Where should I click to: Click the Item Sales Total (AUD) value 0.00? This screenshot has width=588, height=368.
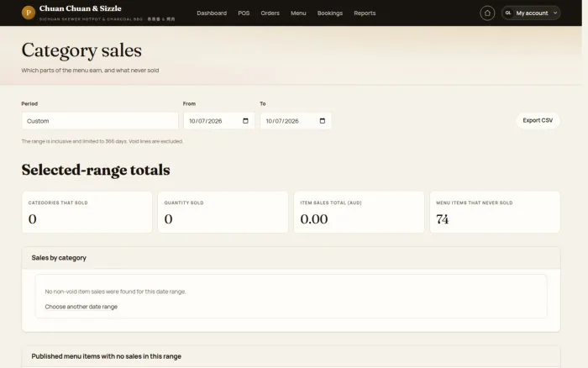(314, 219)
